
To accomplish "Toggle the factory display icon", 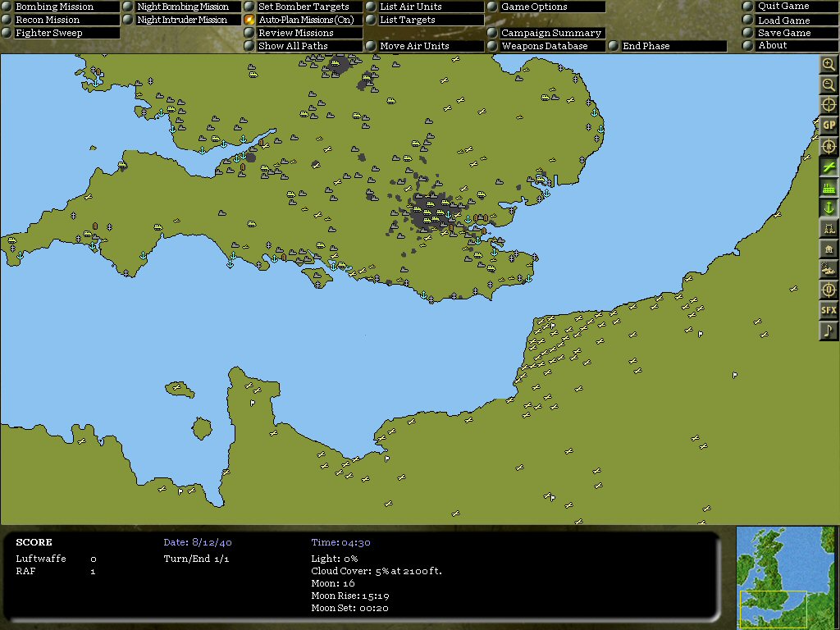I will [x=829, y=188].
